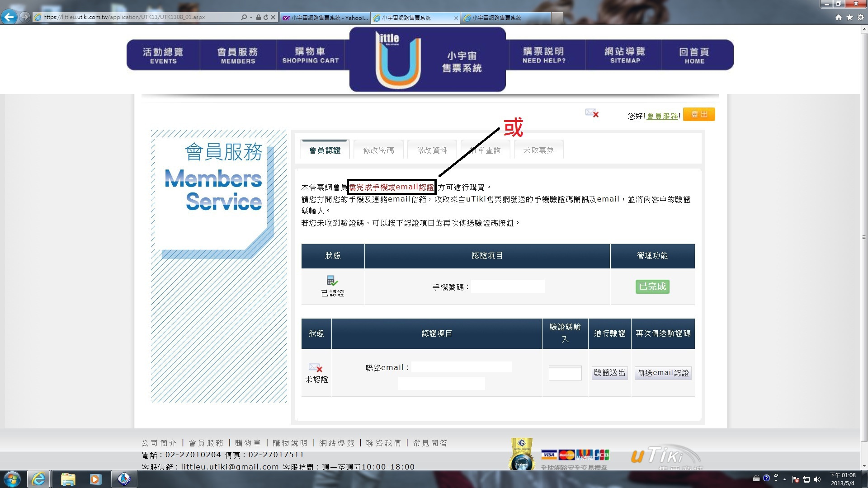
Task: Click the browser back arrow button
Action: pyautogui.click(x=9, y=17)
